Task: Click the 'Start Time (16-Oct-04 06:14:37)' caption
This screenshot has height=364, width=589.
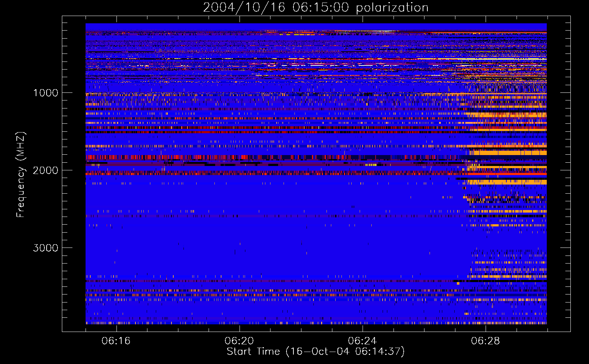Action: coord(316,352)
